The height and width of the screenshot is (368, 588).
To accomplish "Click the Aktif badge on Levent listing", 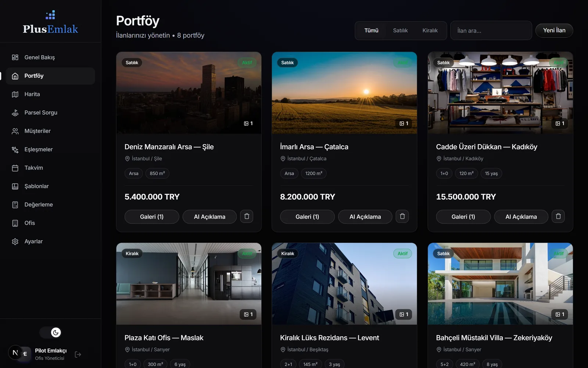I will pyautogui.click(x=402, y=254).
